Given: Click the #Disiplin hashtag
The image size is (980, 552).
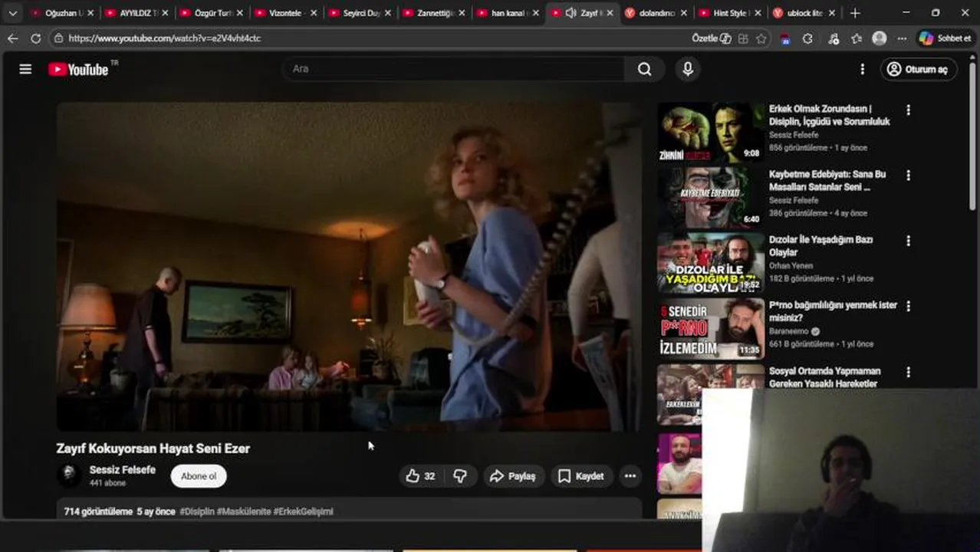Looking at the screenshot, I should (x=197, y=511).
